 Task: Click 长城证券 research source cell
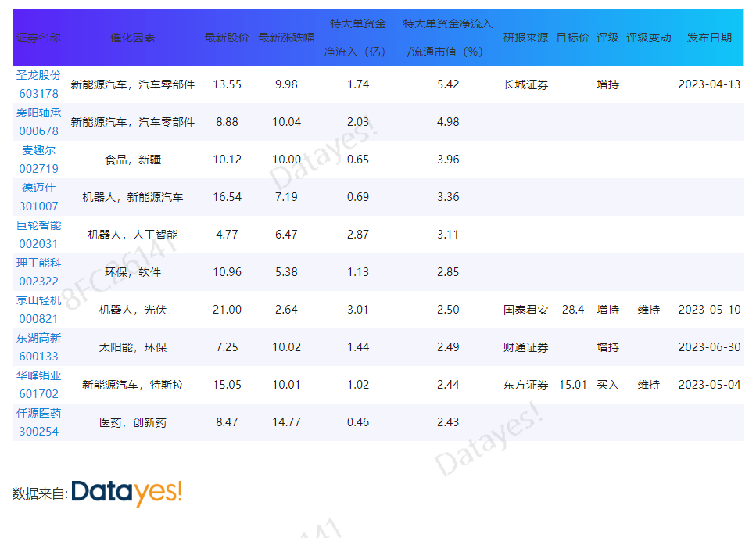coord(525,85)
